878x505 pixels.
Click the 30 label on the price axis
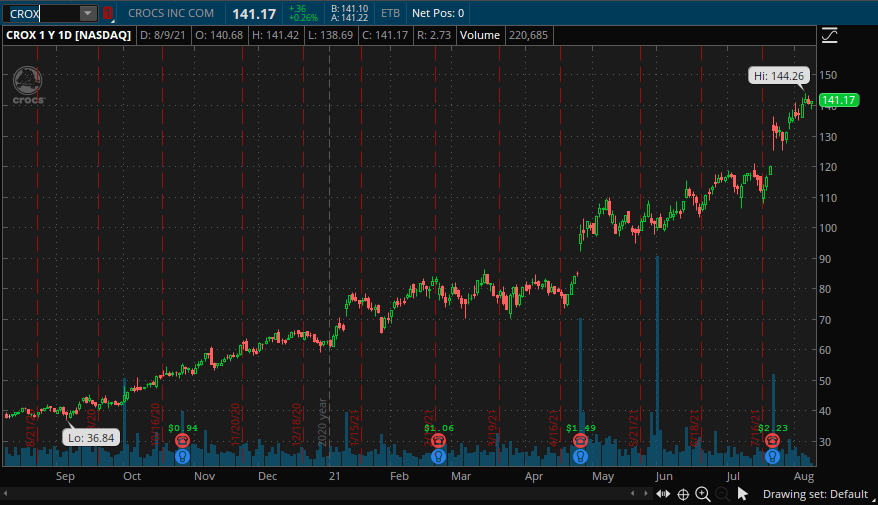pyautogui.click(x=825, y=442)
